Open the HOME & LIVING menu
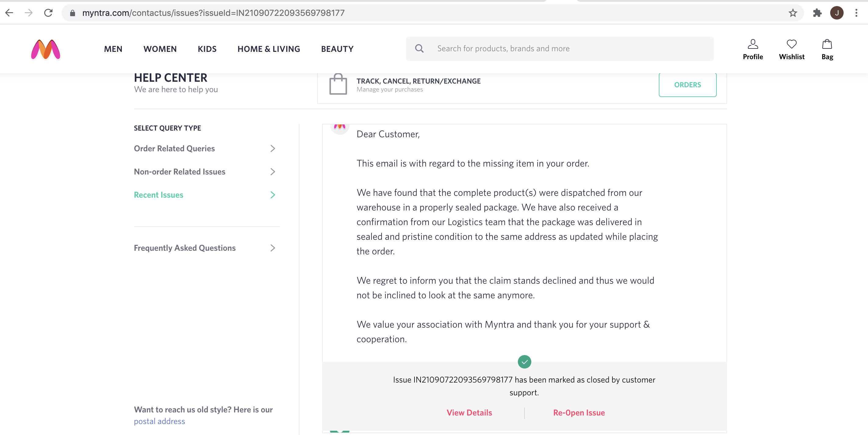 pyautogui.click(x=269, y=49)
